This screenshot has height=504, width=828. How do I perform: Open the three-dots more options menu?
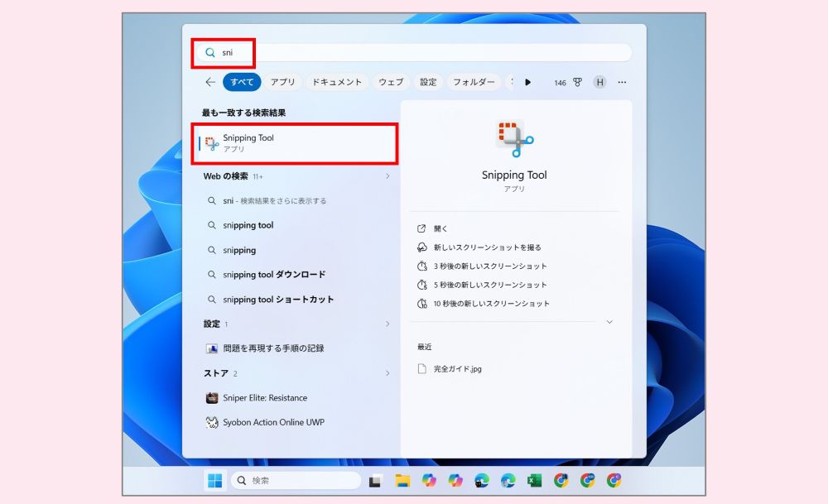[622, 82]
